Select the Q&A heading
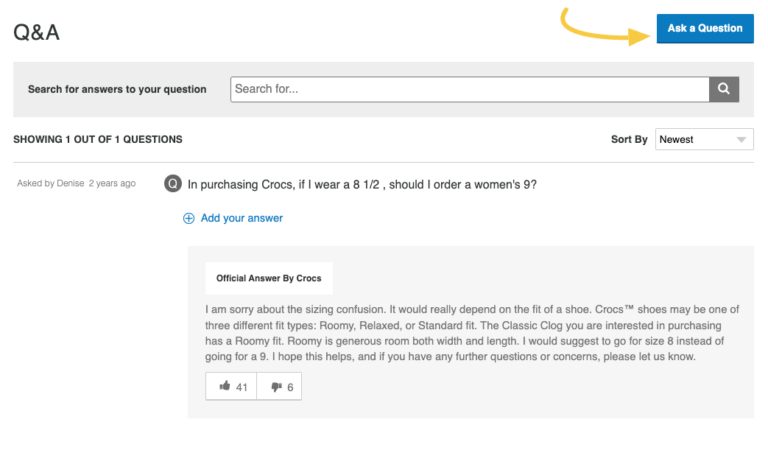Image resolution: width=768 pixels, height=450 pixels. (37, 32)
